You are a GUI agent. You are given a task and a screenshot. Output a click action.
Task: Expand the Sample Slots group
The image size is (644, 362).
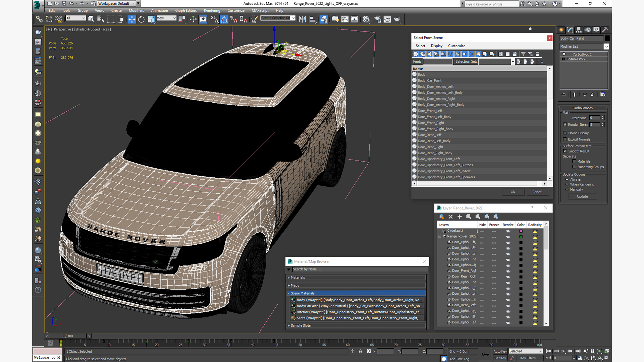356,325
